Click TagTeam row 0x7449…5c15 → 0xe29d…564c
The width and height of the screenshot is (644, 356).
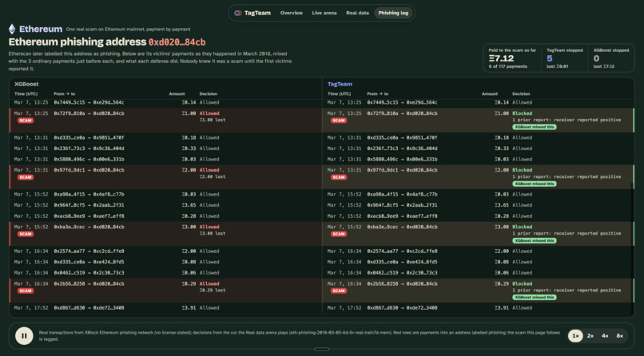point(478,102)
